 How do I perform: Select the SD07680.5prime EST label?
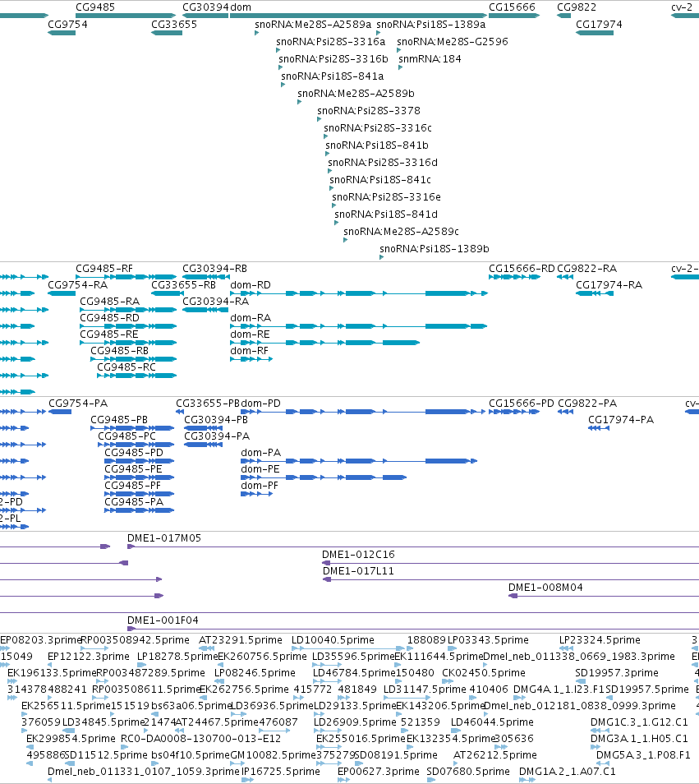click(468, 772)
